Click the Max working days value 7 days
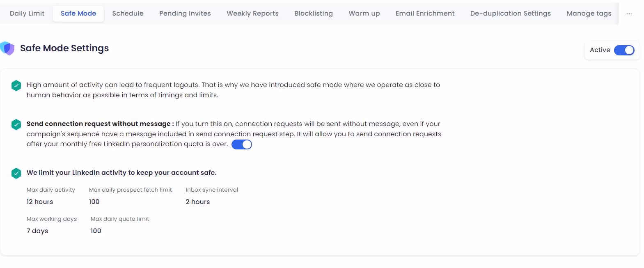 (37, 231)
